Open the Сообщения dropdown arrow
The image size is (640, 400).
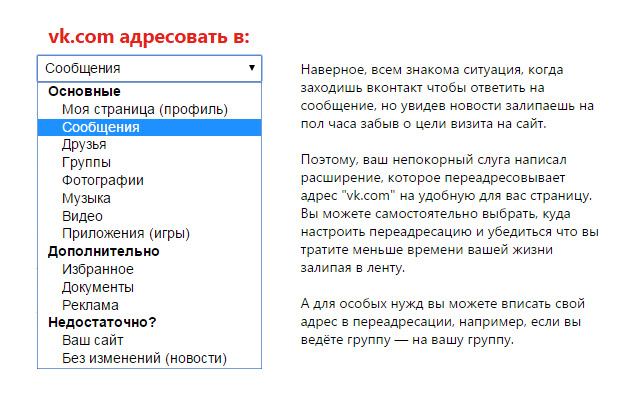pyautogui.click(x=252, y=68)
